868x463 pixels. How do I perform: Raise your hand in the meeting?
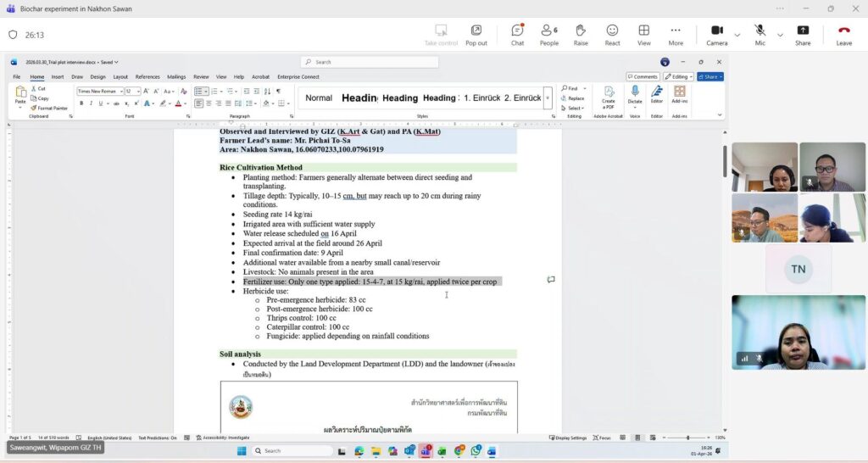pos(581,34)
